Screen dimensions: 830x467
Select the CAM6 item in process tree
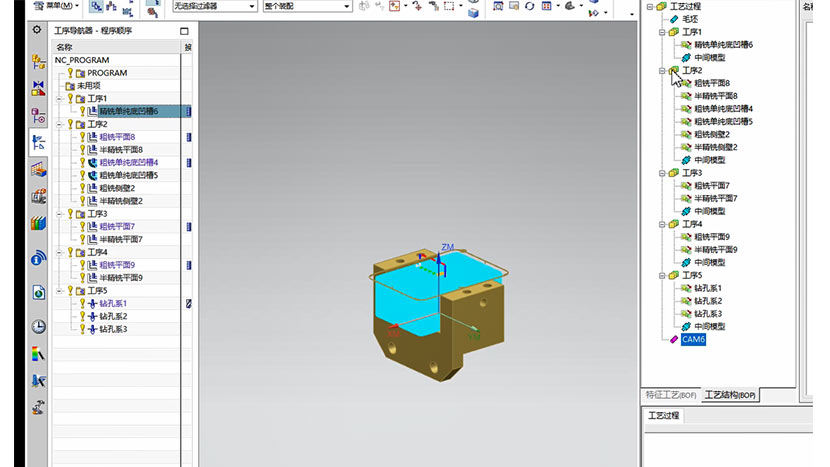[x=693, y=339]
